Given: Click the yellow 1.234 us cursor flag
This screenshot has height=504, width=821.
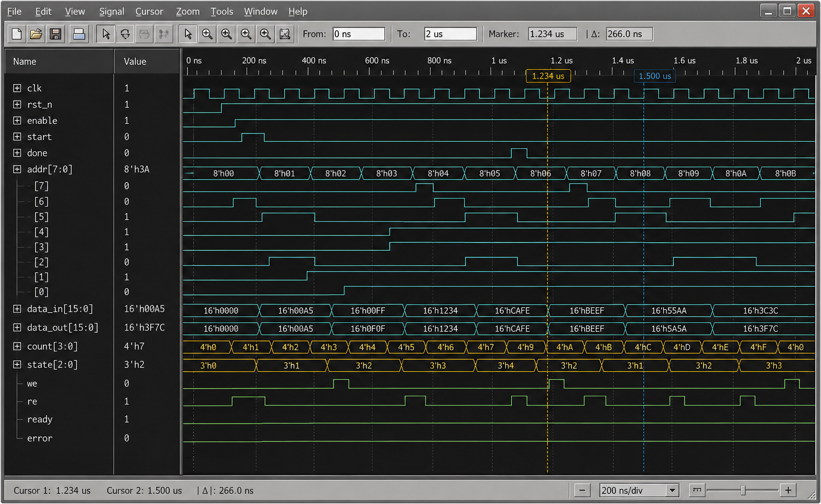Looking at the screenshot, I should tap(548, 76).
